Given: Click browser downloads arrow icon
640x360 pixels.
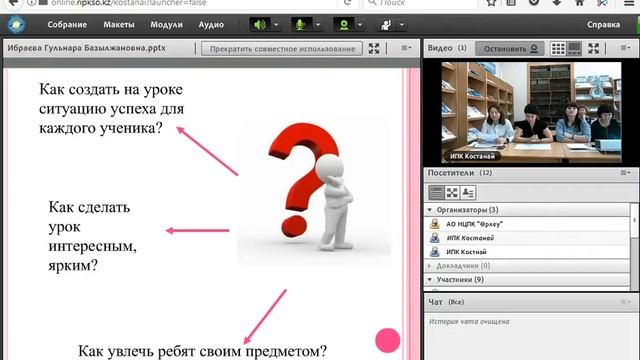Looking at the screenshot, I should pyautogui.click(x=556, y=3).
